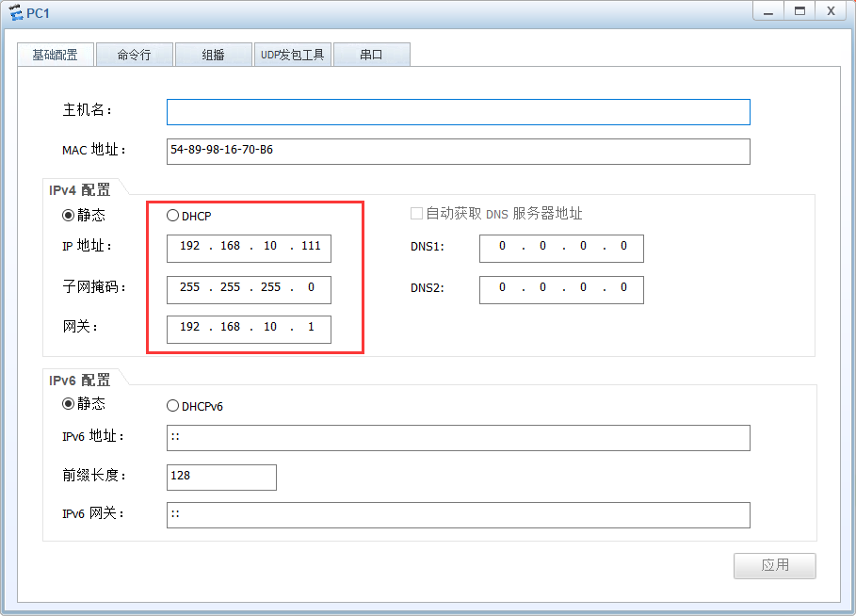Click the 前缀长度 field showing 128
The image size is (856, 616).
click(221, 478)
